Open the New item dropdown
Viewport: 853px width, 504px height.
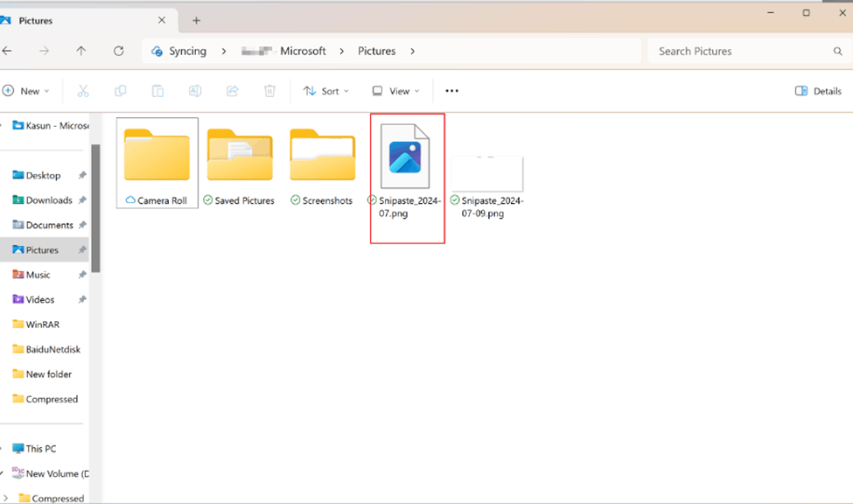pos(26,91)
